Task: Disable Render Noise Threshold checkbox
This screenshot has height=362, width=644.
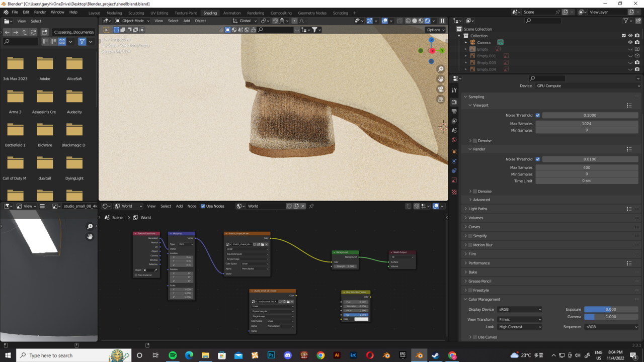Action: 537,159
